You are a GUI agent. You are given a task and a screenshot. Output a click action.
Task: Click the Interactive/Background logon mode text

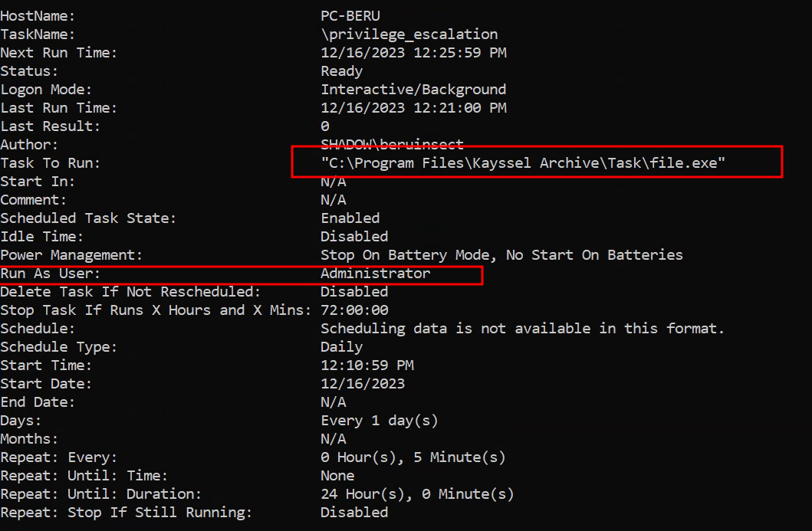[413, 89]
